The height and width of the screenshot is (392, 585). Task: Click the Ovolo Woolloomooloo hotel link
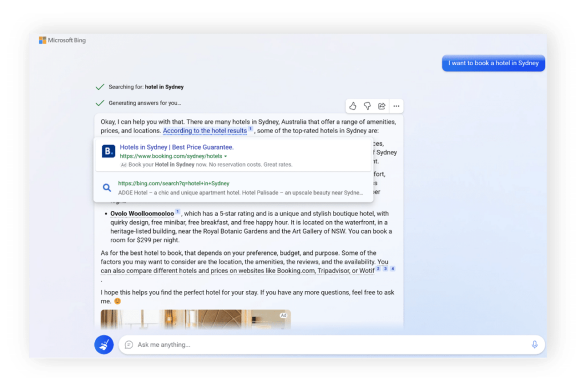[x=142, y=214]
